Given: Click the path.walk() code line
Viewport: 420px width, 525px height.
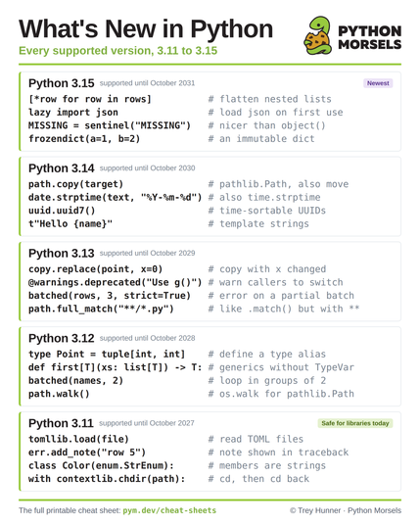Looking at the screenshot, I should [59, 394].
